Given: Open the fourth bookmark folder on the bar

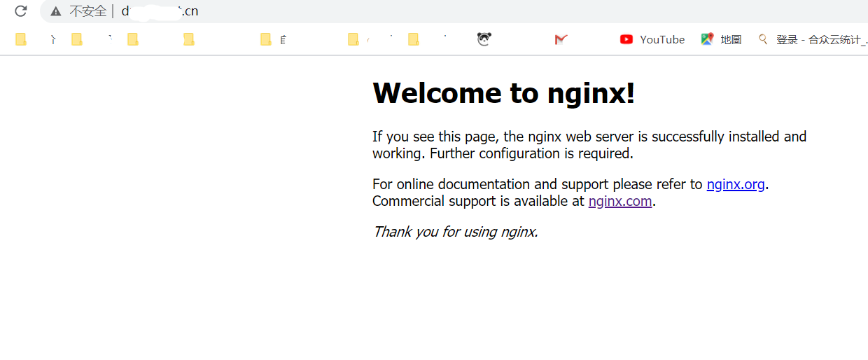Looking at the screenshot, I should (x=189, y=40).
